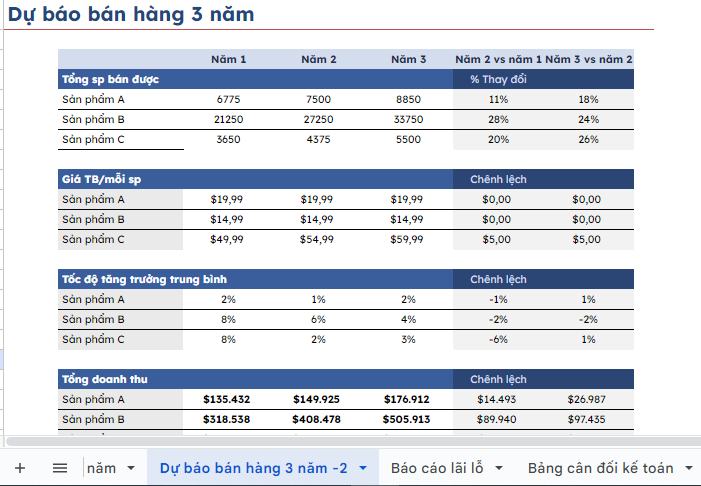This screenshot has width=701, height=486.
Task: Select the $49,99 price cell
Action: 228,239
